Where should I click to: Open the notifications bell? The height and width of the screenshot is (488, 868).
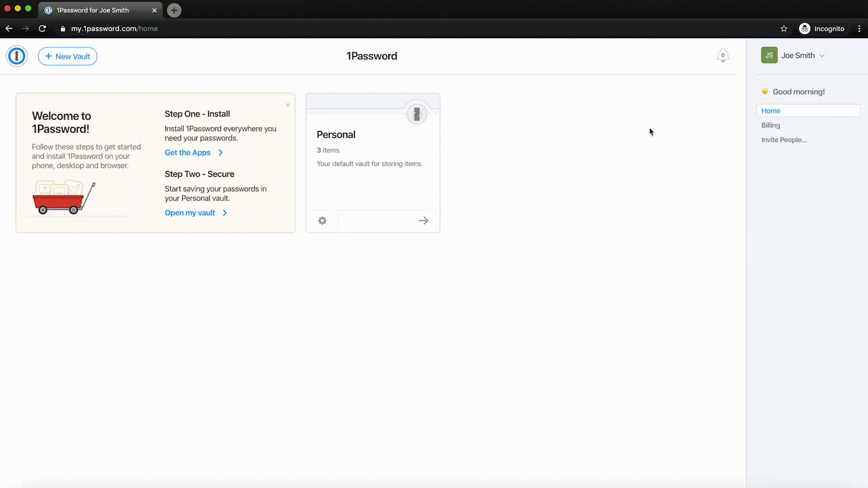(722, 55)
